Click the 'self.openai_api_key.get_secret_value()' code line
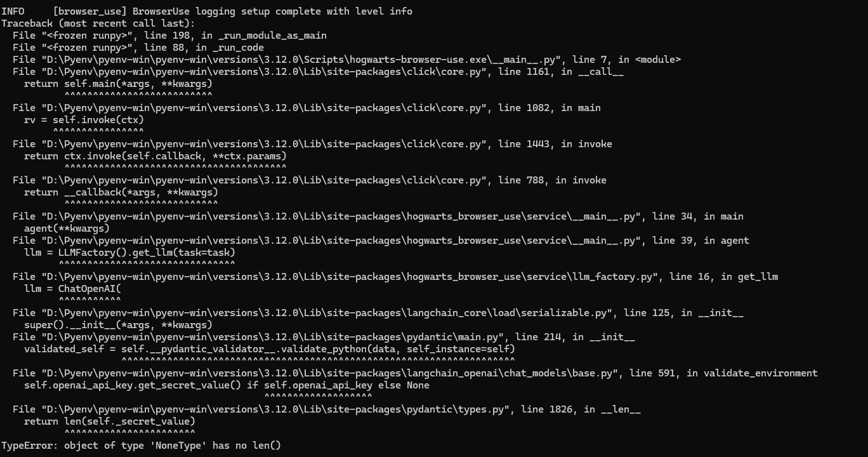 pos(227,385)
